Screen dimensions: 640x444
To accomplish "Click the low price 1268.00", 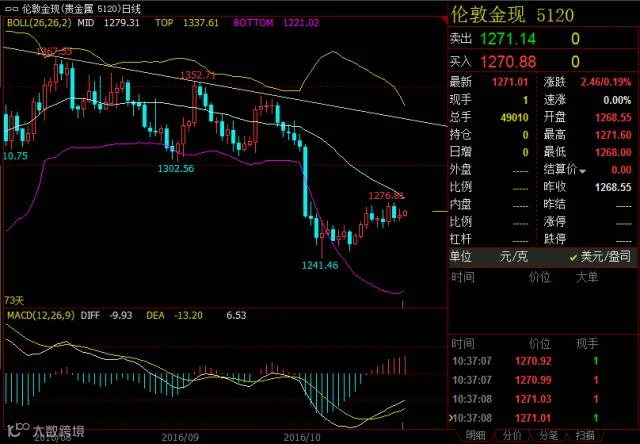I will 613,153.
